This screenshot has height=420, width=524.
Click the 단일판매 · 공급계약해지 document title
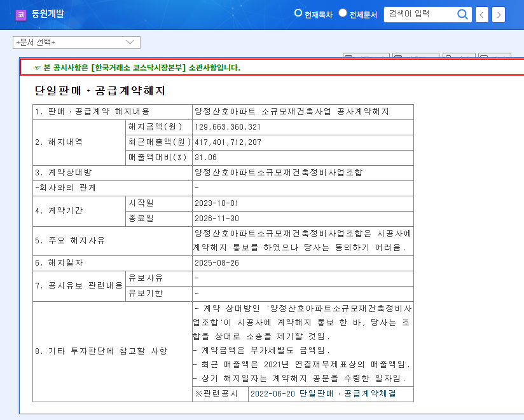click(x=99, y=91)
